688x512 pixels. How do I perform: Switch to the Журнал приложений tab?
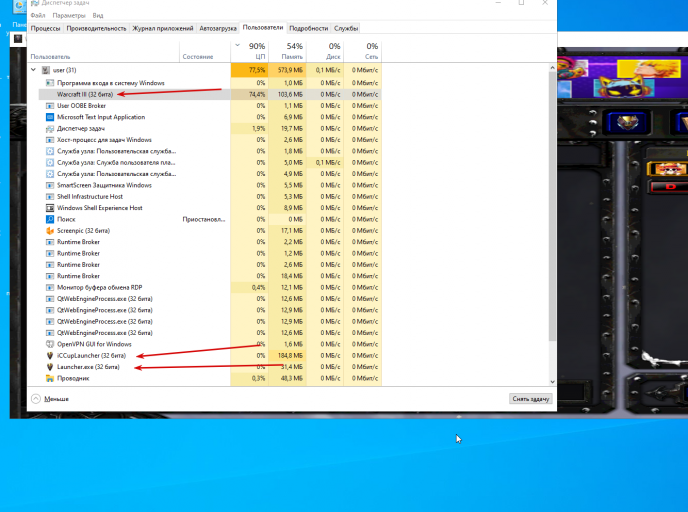pyautogui.click(x=163, y=28)
